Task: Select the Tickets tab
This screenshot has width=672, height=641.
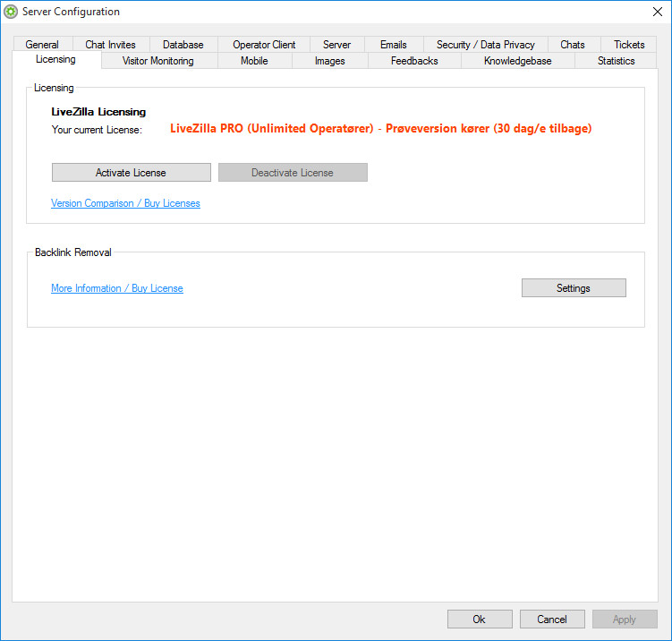Action: click(629, 45)
